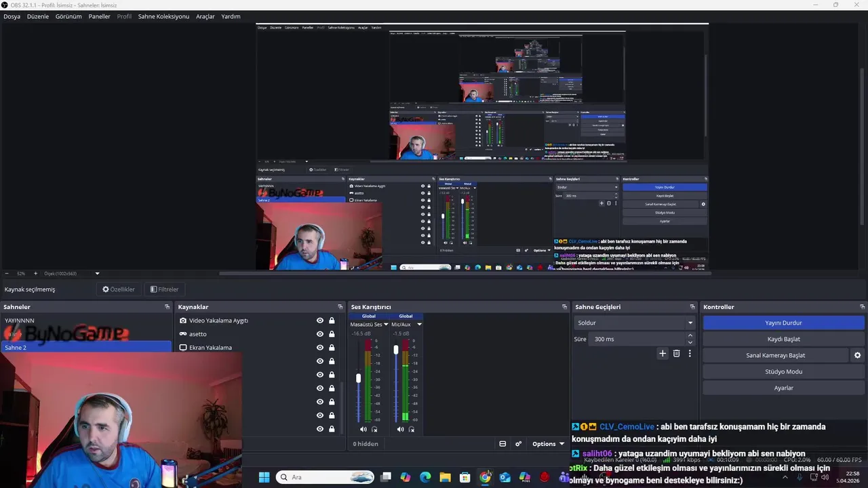Image resolution: width=868 pixels, height=488 pixels.
Task: Open the Ölçek preview scale dropdown
Action: tap(97, 273)
